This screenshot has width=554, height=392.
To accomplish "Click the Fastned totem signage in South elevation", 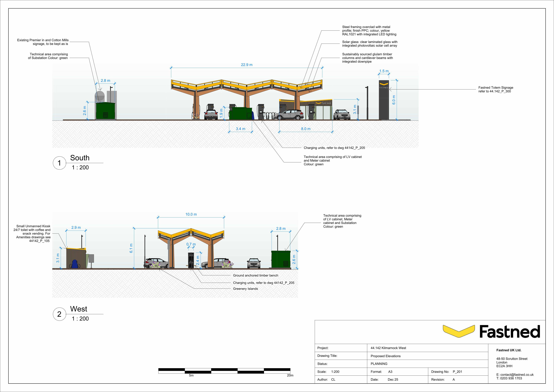I will click(x=384, y=100).
